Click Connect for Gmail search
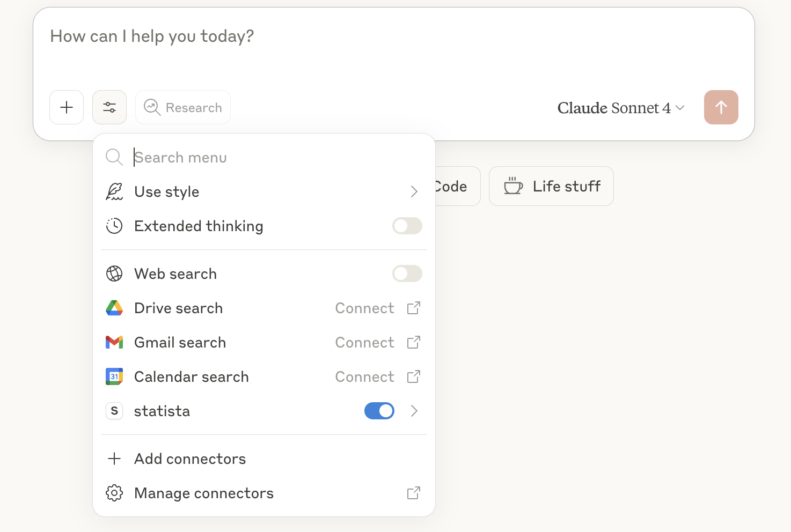791x532 pixels. tap(365, 342)
